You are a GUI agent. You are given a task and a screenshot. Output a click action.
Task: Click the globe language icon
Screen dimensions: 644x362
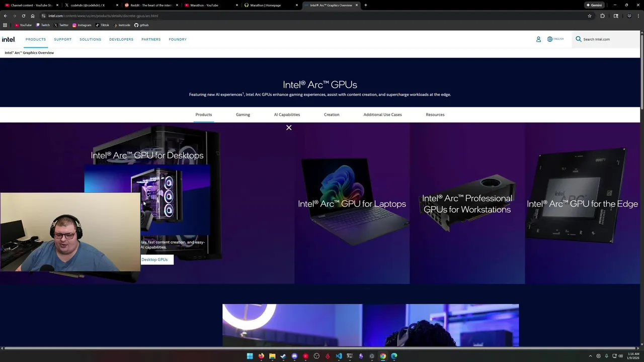point(549,39)
